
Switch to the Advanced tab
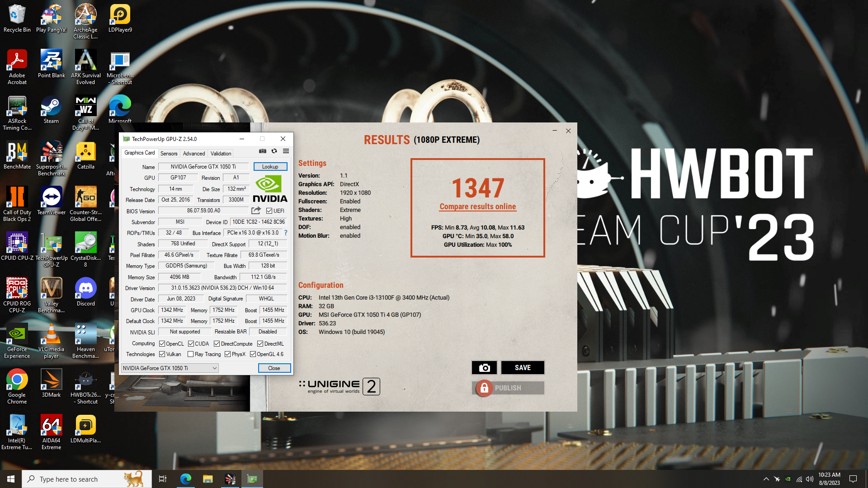pos(194,154)
